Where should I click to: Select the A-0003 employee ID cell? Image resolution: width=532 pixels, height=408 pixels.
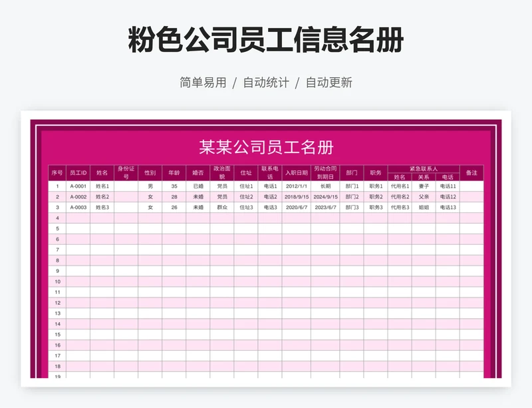coord(78,207)
